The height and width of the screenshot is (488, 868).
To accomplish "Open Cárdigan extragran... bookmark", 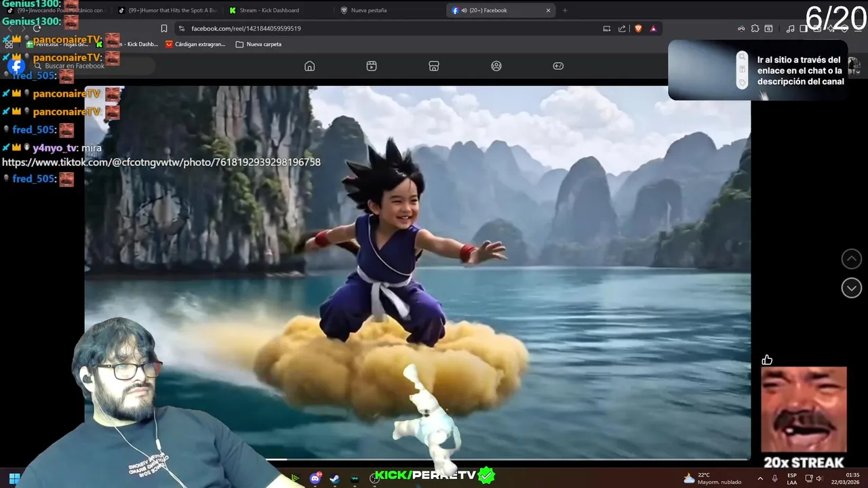I will [195, 44].
